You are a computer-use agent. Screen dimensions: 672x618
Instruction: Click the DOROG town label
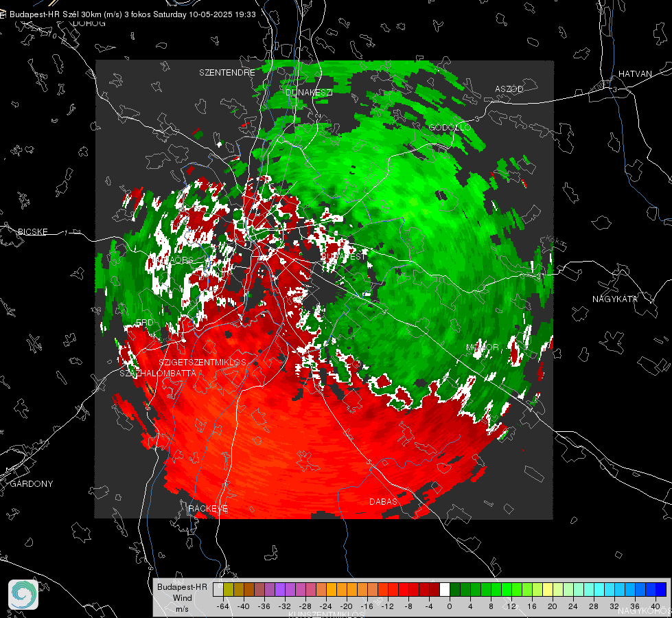point(89,23)
